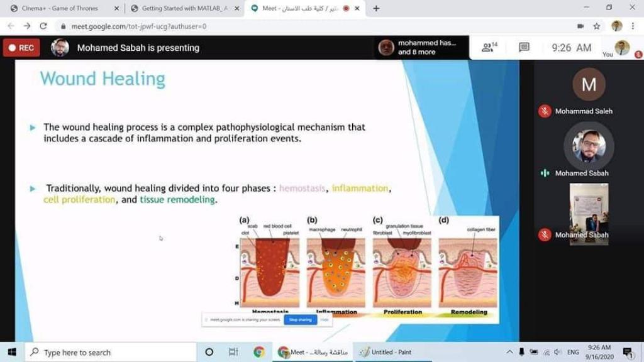Viewport: 644px width, 362px height.
Task: Open Windows Task View
Action: coord(233,353)
